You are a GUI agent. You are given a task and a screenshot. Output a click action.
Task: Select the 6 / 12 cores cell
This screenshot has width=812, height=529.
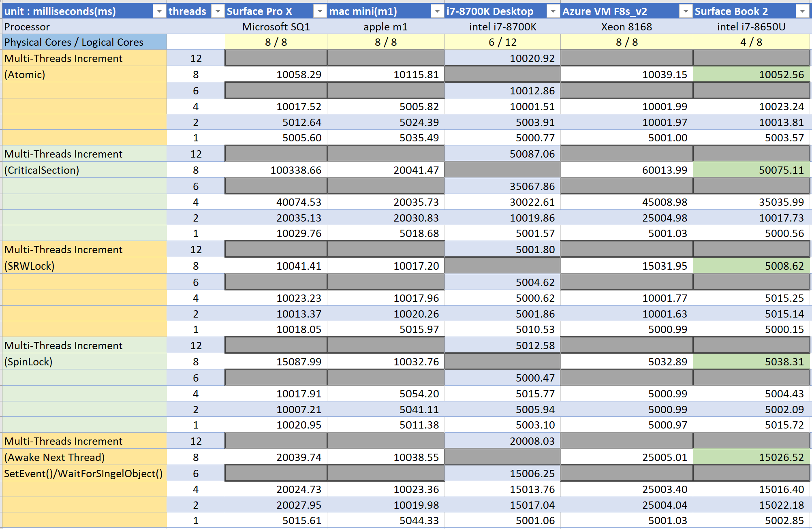pos(502,42)
